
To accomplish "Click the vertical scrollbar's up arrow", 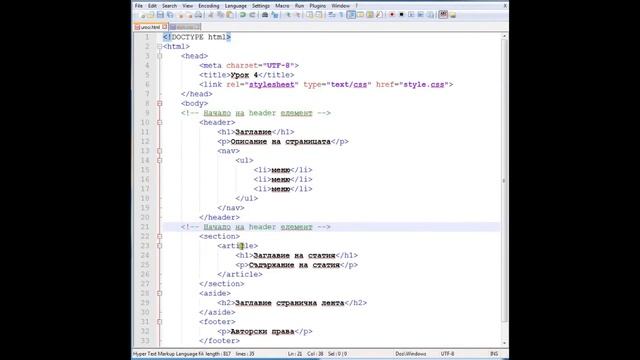I will 504,36.
